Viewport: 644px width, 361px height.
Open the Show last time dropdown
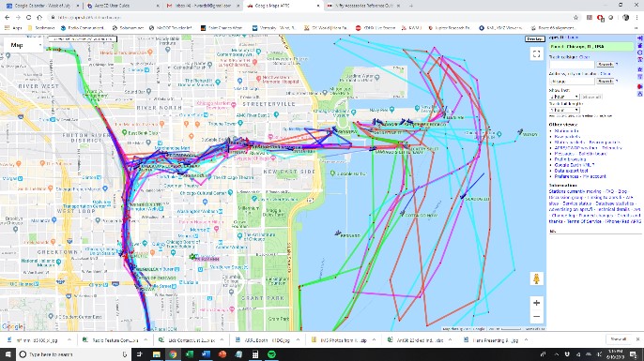point(564,97)
